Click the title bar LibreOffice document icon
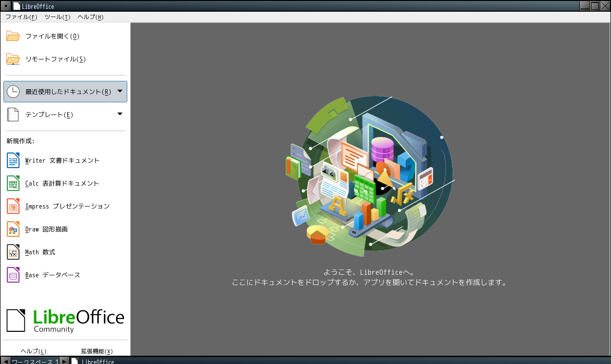Viewport: 611px width, 364px height. [17, 6]
